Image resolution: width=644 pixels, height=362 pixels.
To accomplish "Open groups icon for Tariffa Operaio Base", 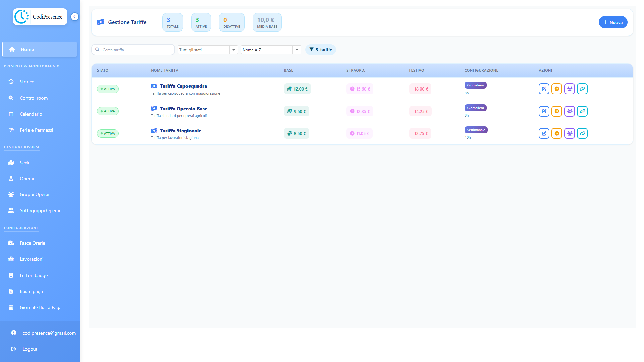I will (569, 111).
